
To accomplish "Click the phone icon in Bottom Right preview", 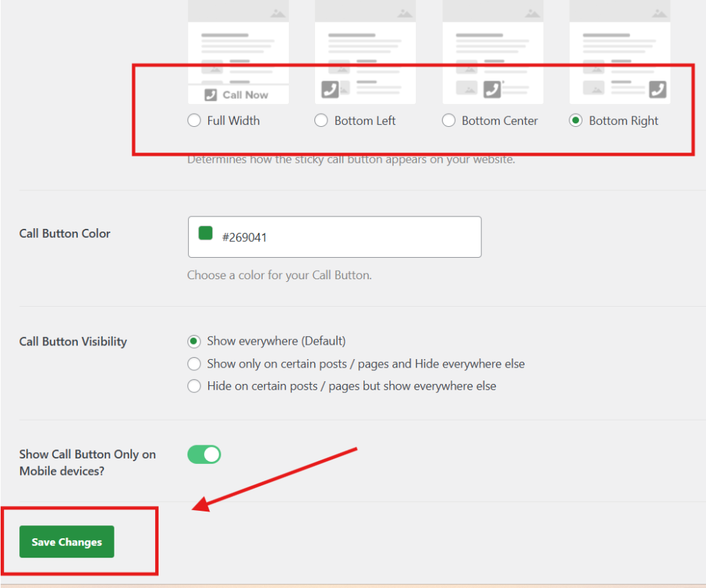I will [658, 89].
